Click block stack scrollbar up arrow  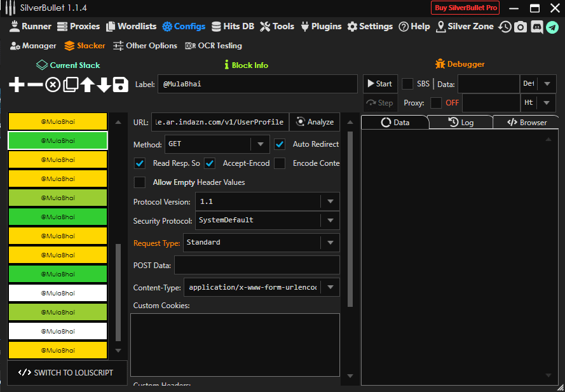[118, 123]
